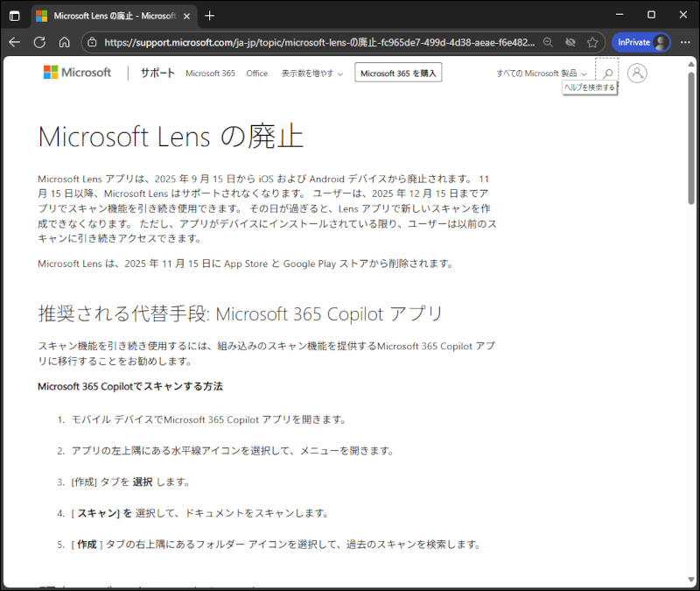Image resolution: width=700 pixels, height=591 pixels.
Task: Open the Microsoft 365 nav item
Action: pyautogui.click(x=210, y=74)
